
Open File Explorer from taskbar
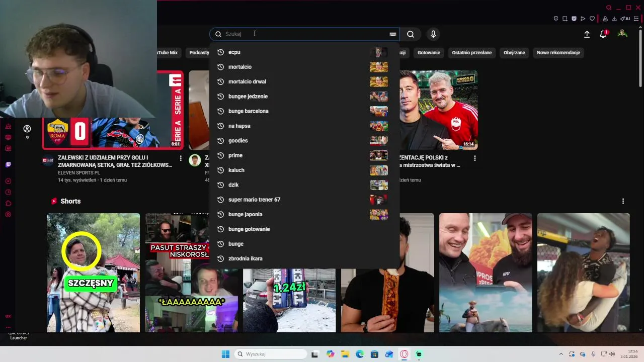tap(345, 354)
